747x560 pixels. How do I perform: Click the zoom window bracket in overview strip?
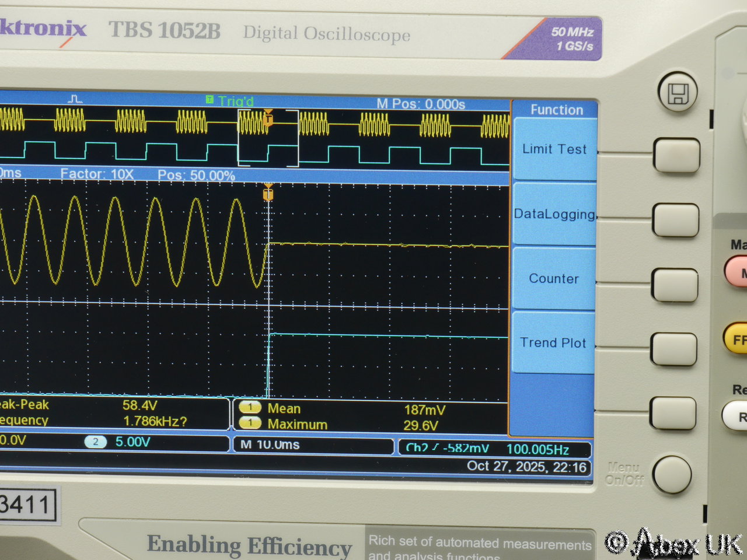(x=268, y=138)
